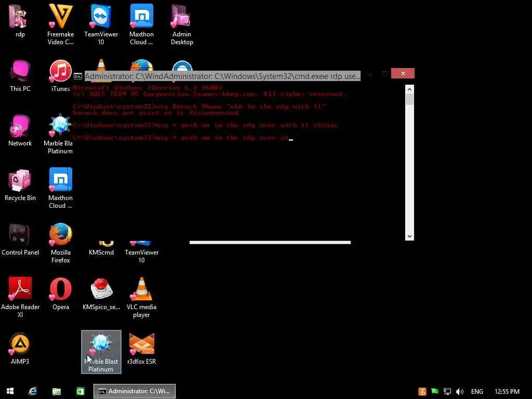The image size is (532, 399).
Task: Open the green Store icon on taskbar
Action: (80, 391)
